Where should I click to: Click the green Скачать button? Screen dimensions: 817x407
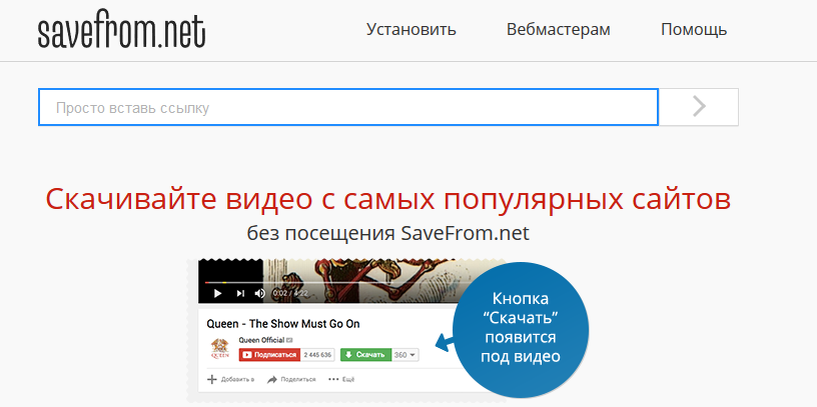pyautogui.click(x=365, y=355)
